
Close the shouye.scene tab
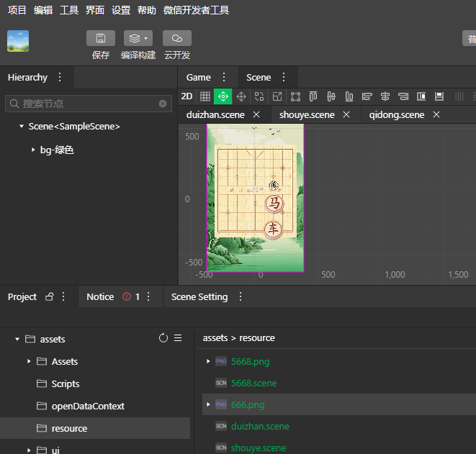(346, 114)
